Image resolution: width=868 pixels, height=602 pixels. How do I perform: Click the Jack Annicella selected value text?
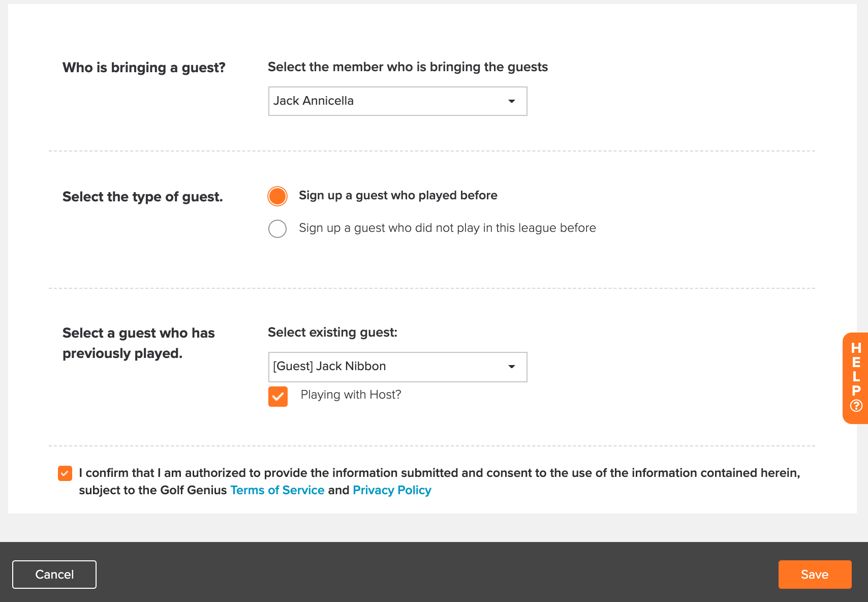(x=314, y=101)
